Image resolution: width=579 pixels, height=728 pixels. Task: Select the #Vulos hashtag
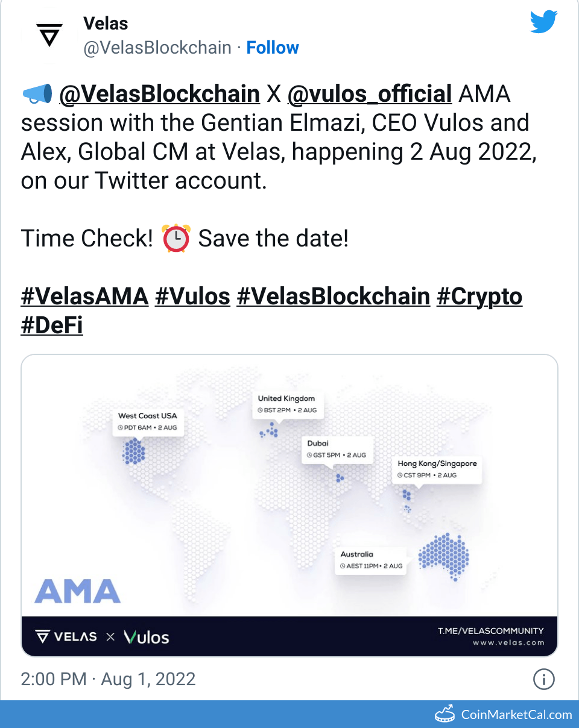[192, 296]
